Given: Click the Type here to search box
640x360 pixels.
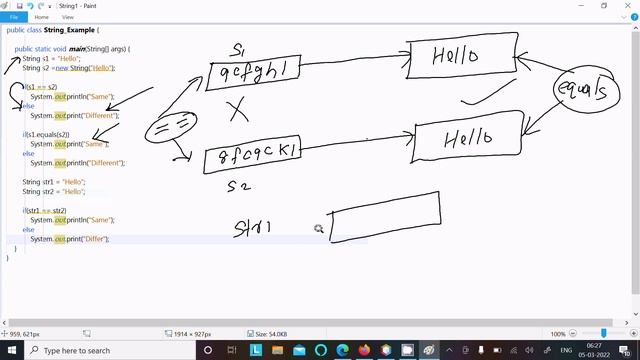Looking at the screenshot, I should [x=110, y=350].
